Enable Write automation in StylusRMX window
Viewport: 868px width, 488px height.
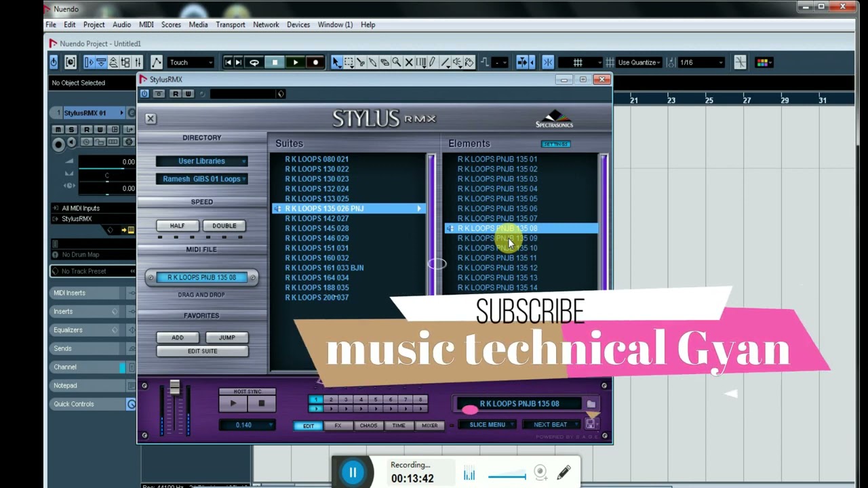tap(188, 94)
